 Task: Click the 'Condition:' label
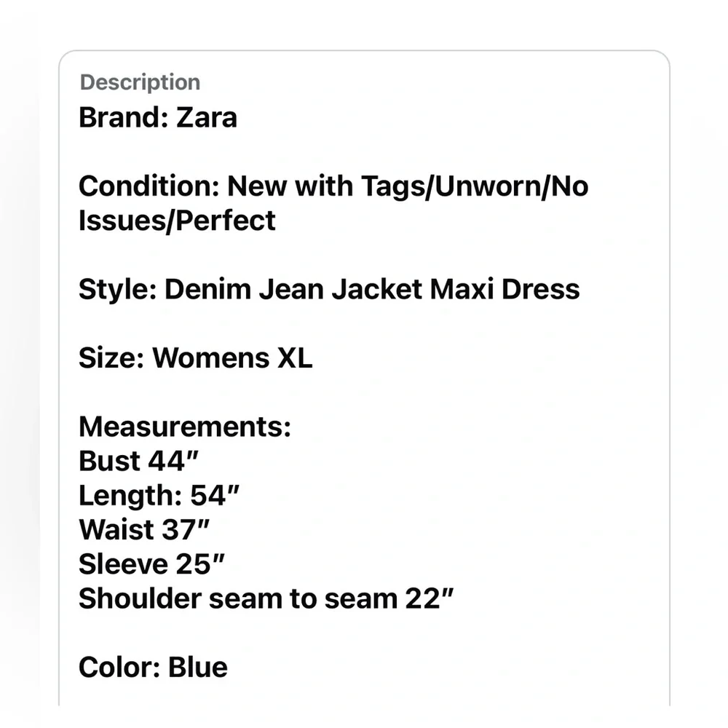coord(149,186)
